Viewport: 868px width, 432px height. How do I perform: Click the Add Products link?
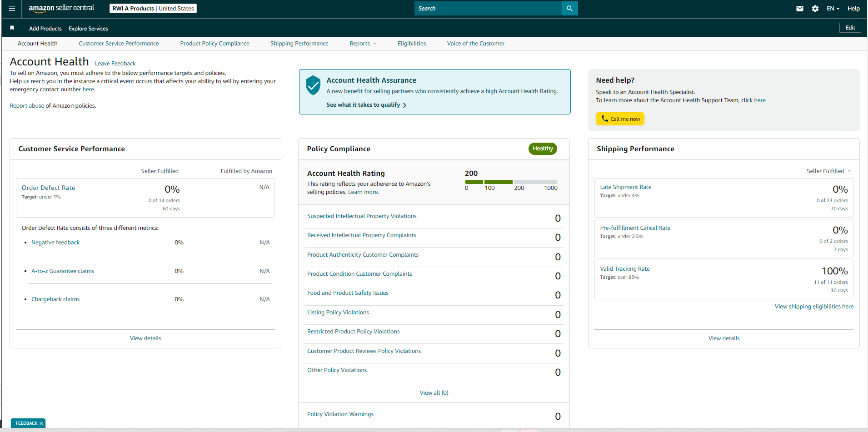pyautogui.click(x=45, y=29)
